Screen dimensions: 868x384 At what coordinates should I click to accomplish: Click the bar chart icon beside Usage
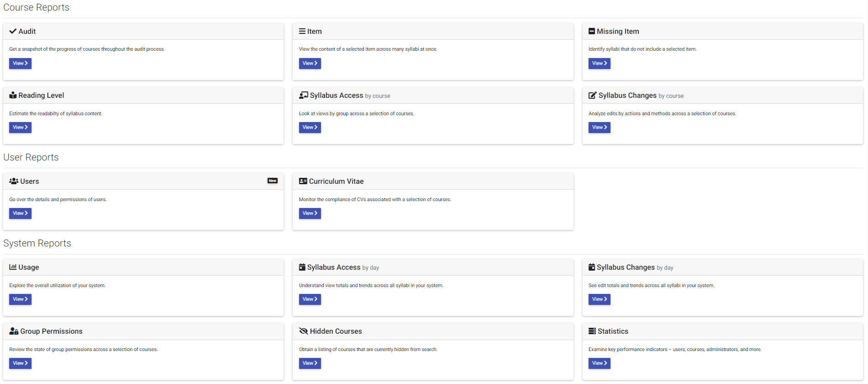[13, 267]
